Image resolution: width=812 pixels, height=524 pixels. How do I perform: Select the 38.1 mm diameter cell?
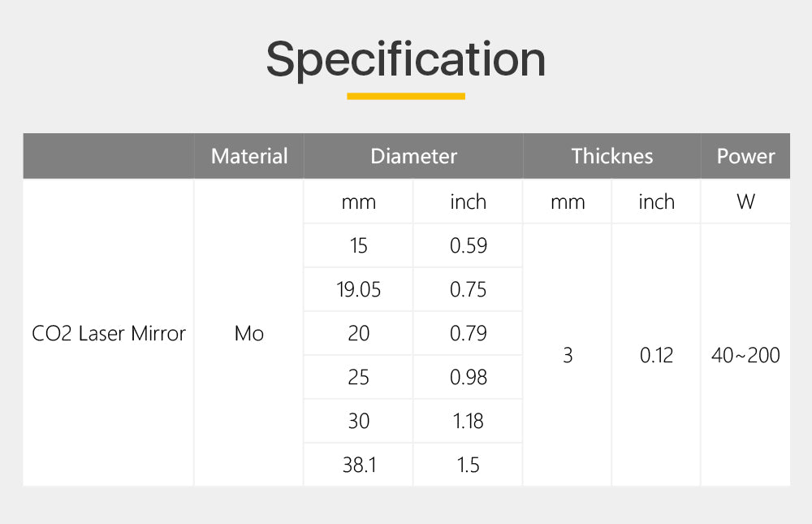click(359, 465)
